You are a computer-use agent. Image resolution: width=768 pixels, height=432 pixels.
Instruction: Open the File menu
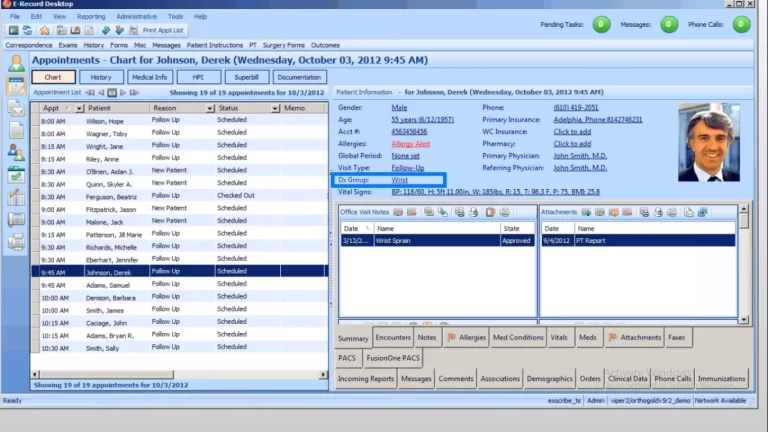(15, 16)
